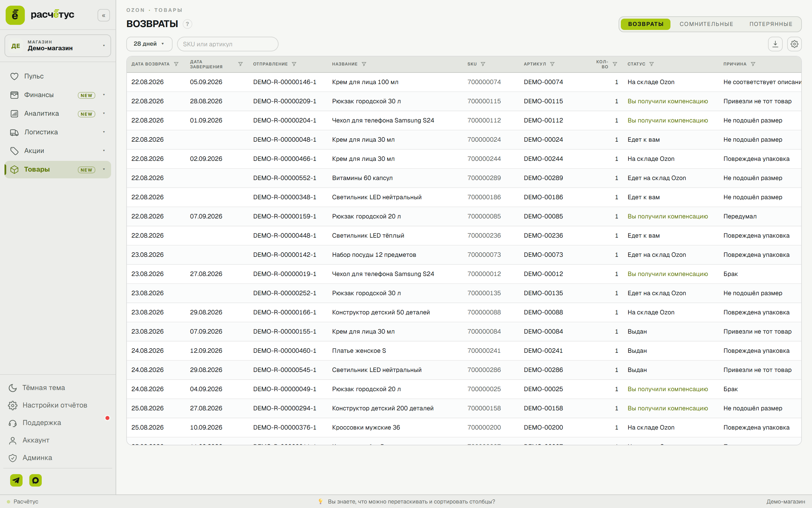Click the download export icon

click(775, 44)
